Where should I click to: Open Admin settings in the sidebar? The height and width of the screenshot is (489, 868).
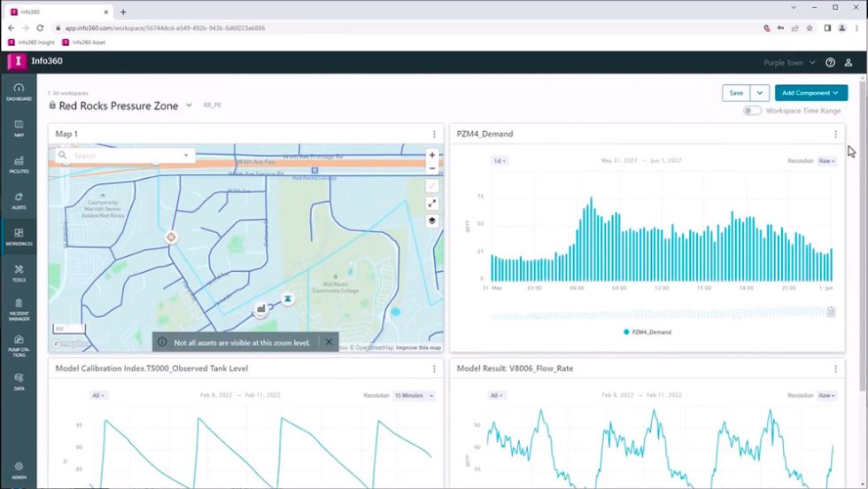[19, 470]
